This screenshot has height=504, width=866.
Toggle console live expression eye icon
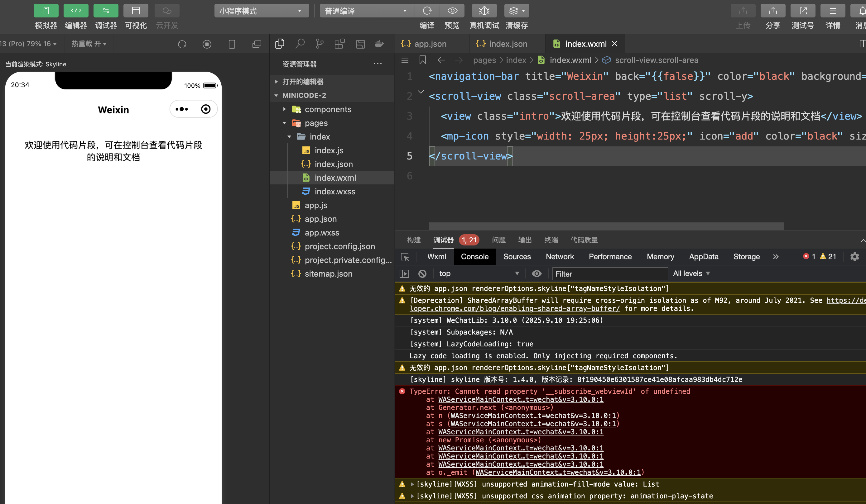tap(536, 273)
